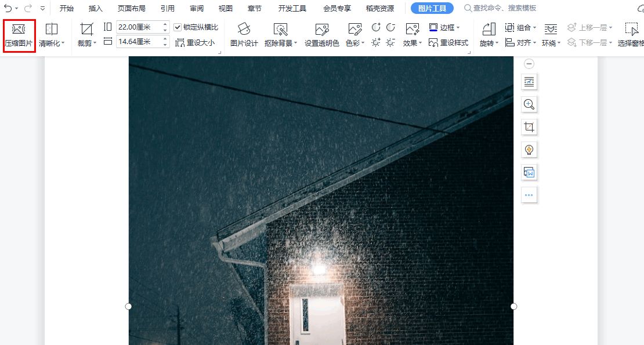
Task: Decrease the 14.64厘米 width value
Action: pos(165,45)
